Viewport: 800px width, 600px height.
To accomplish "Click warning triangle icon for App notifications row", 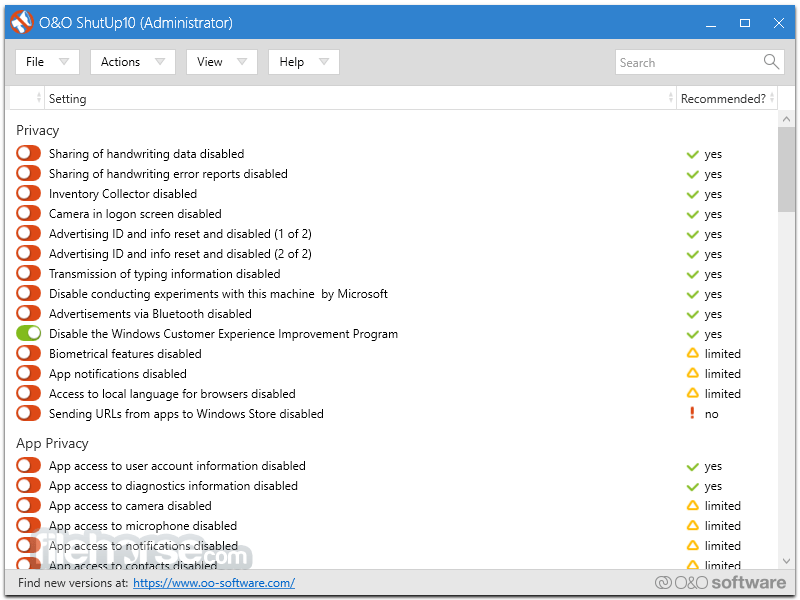I will click(692, 373).
